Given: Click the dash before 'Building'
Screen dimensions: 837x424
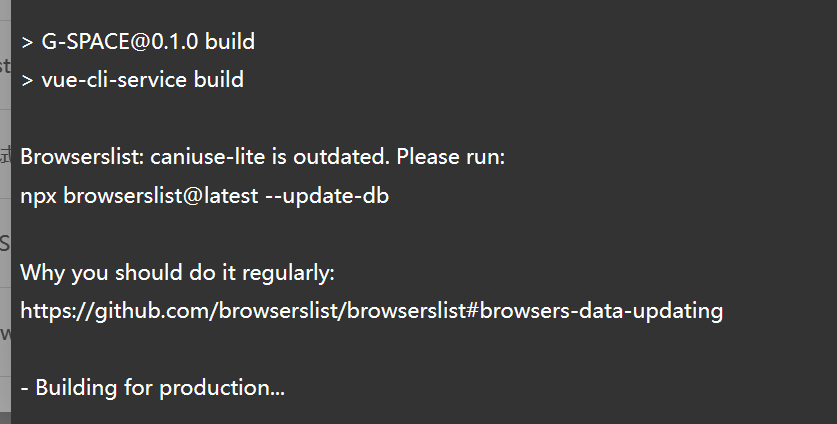Looking at the screenshot, I should click(x=24, y=388).
